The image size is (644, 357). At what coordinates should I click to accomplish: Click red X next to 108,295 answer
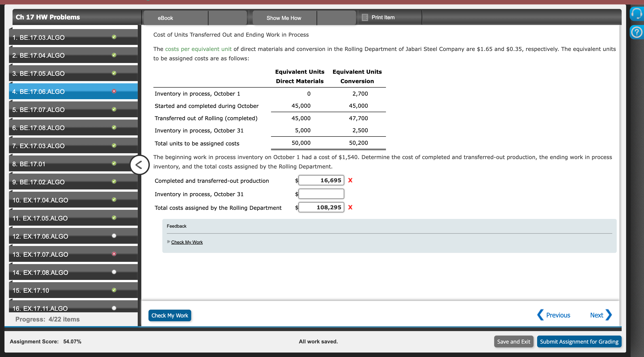350,207
